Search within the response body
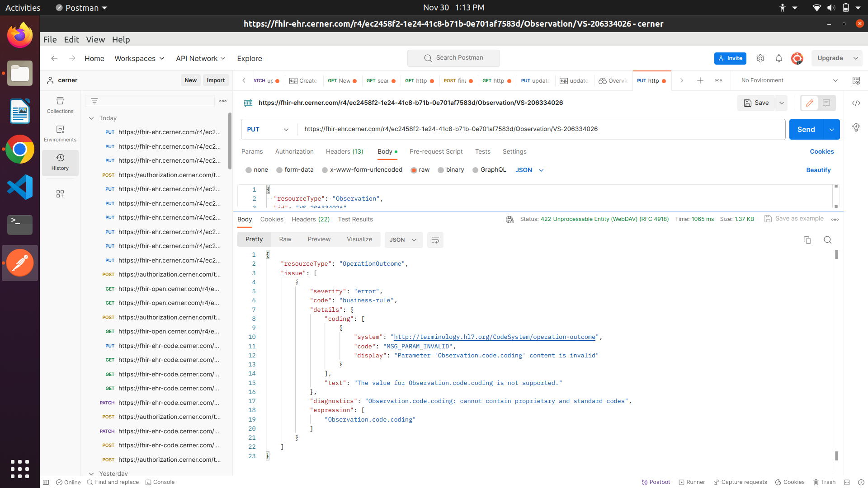The width and height of the screenshot is (868, 488). [828, 240]
